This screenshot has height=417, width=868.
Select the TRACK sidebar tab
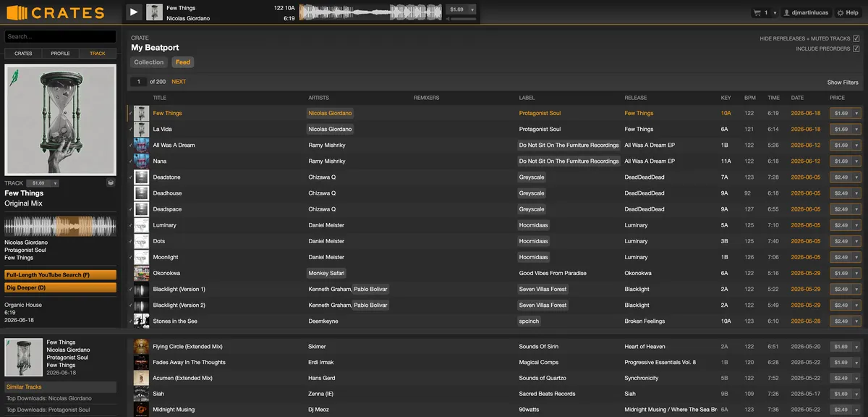[98, 54]
